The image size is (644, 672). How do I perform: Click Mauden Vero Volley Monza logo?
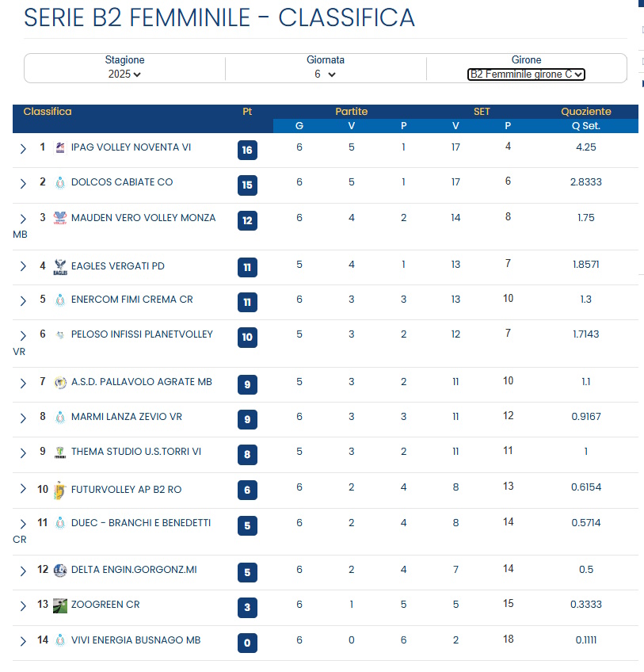click(x=60, y=218)
